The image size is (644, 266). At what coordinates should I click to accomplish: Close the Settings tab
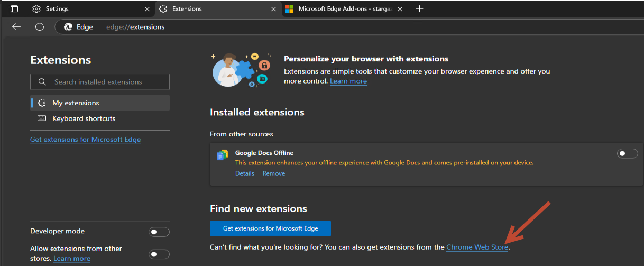pos(148,9)
